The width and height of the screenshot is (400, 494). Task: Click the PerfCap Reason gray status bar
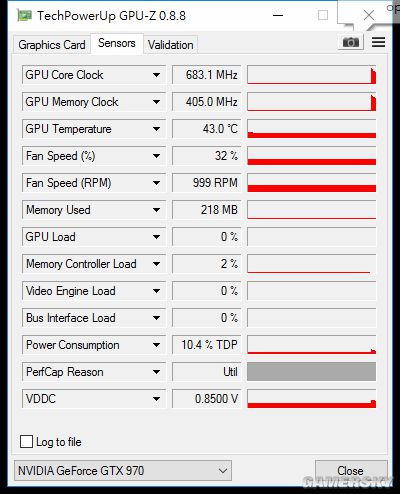tap(311, 372)
